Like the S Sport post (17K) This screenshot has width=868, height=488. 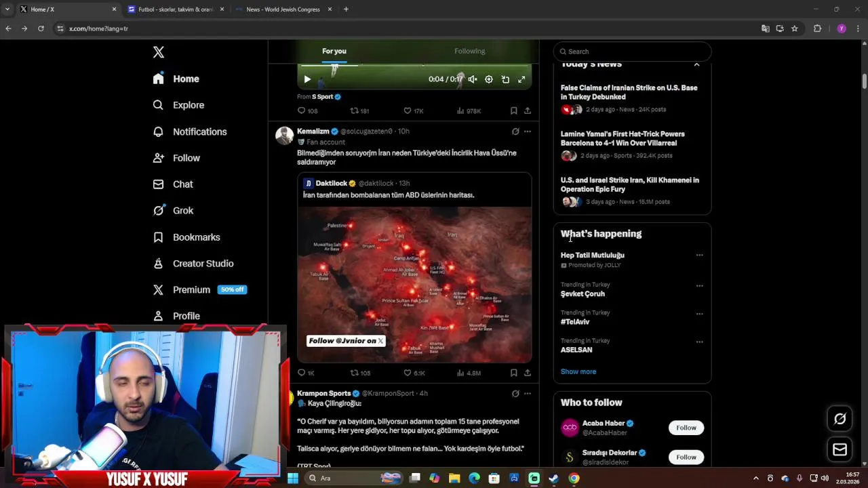click(x=413, y=110)
